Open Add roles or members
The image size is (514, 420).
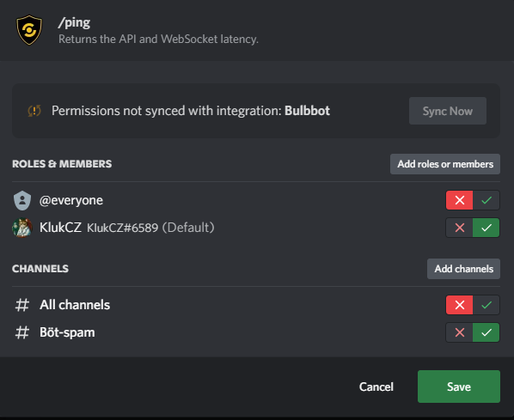click(445, 164)
